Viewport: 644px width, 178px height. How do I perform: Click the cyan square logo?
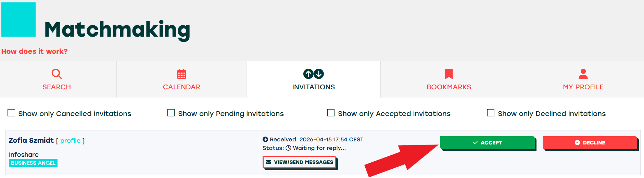18,20
